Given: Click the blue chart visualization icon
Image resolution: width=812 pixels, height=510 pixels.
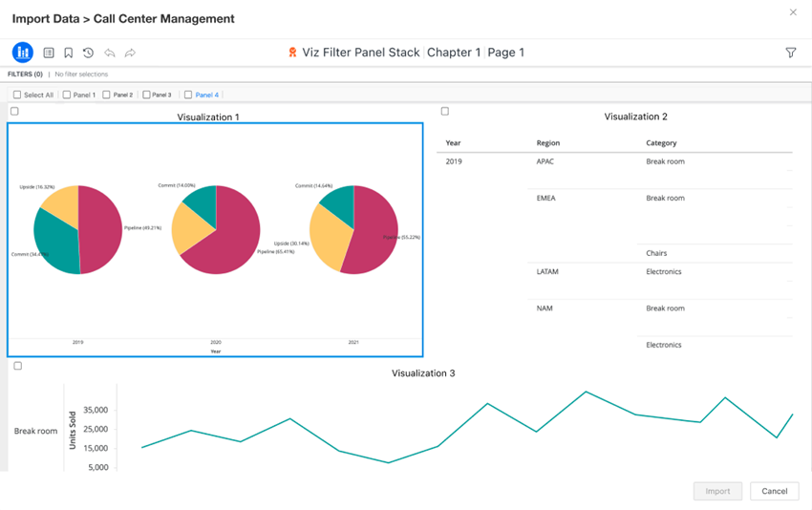Looking at the screenshot, I should pyautogui.click(x=22, y=53).
